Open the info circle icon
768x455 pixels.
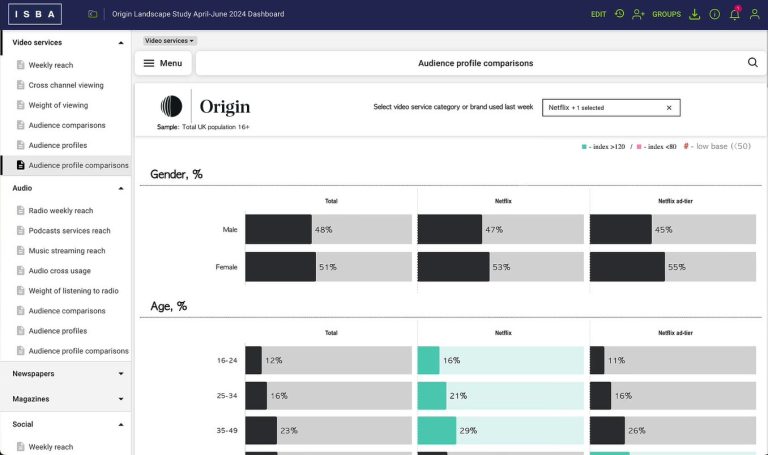(715, 14)
